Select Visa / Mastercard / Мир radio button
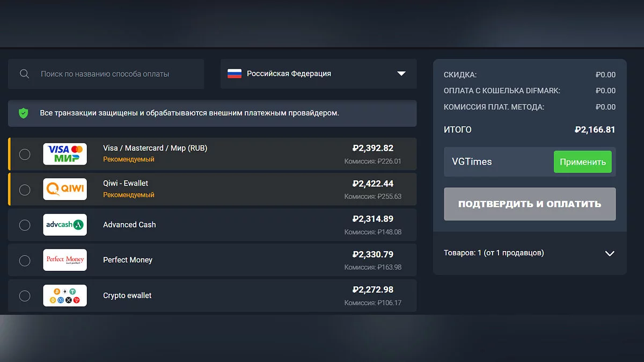Screen dimensions: 644x362 25,154
